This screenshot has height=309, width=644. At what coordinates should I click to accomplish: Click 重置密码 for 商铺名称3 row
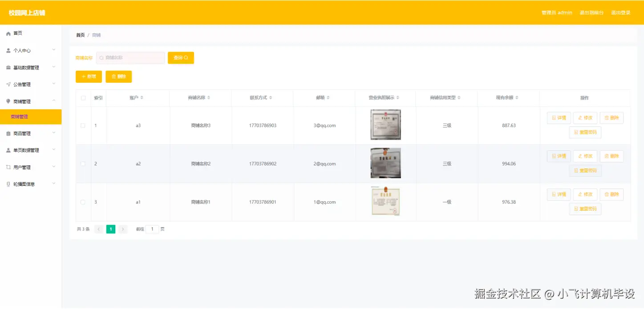tap(585, 132)
